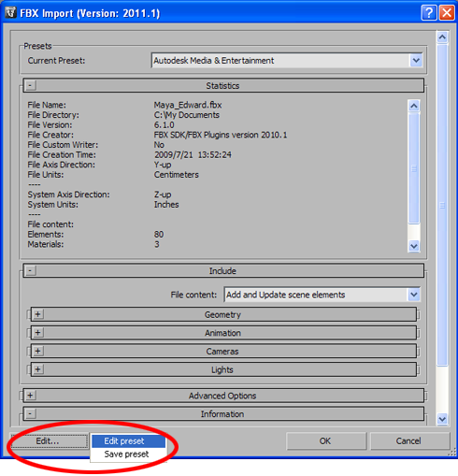458x476 pixels.
Task: Click the main panel scroll-down arrow
Action: click(442, 419)
